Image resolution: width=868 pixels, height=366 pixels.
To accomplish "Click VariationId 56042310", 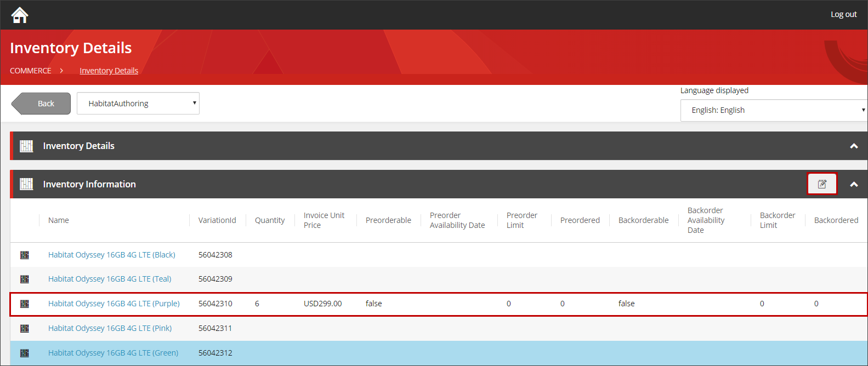I will click(215, 304).
